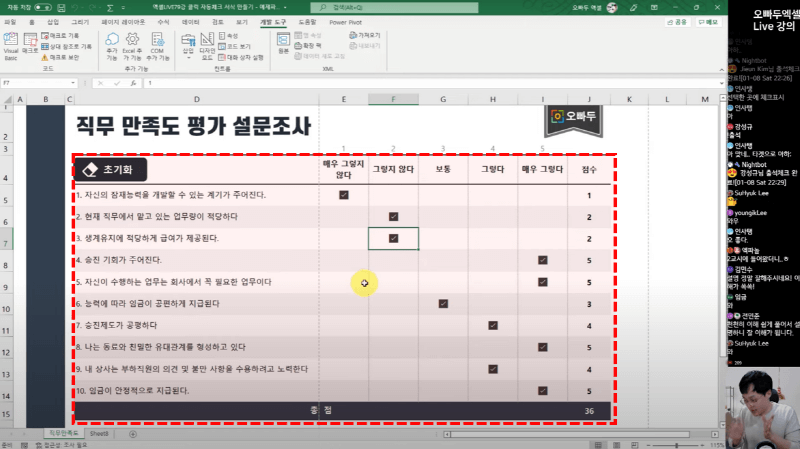Switch to the 페이지 레이아웃 tab
The width and height of the screenshot is (800, 449).
pos(123,22)
